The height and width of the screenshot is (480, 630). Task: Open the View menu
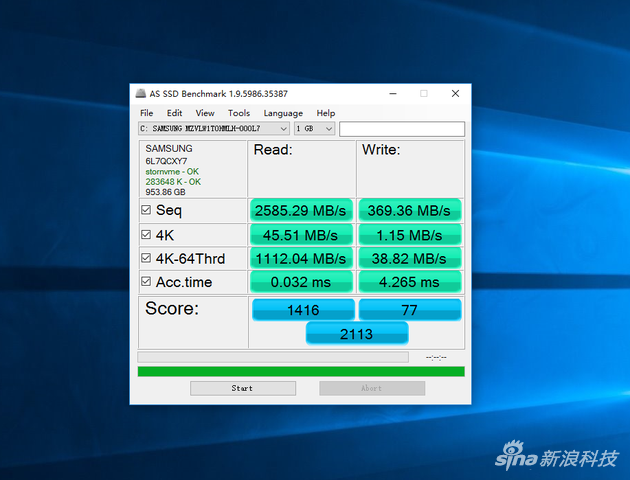205,113
